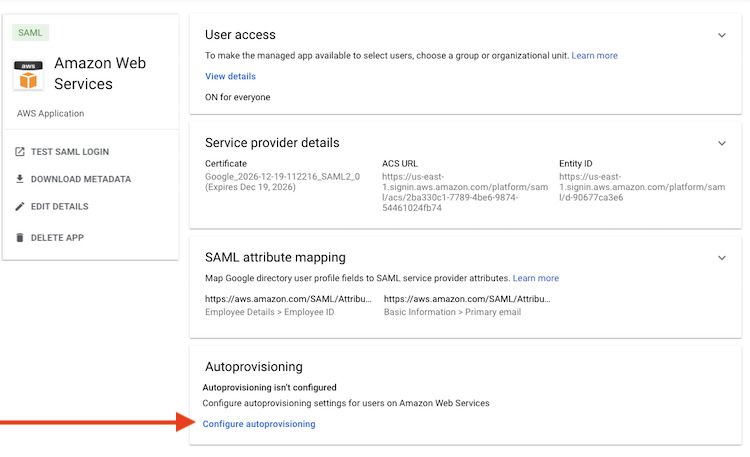This screenshot has width=750, height=457.
Task: Select DOWNLOAD METADATA
Action: [81, 179]
